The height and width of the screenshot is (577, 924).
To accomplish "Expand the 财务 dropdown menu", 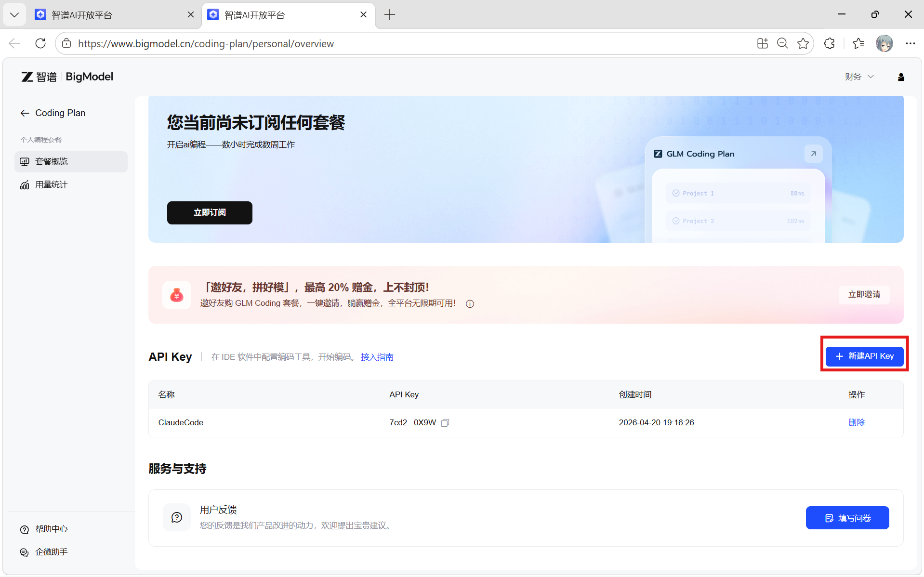I will (x=859, y=77).
